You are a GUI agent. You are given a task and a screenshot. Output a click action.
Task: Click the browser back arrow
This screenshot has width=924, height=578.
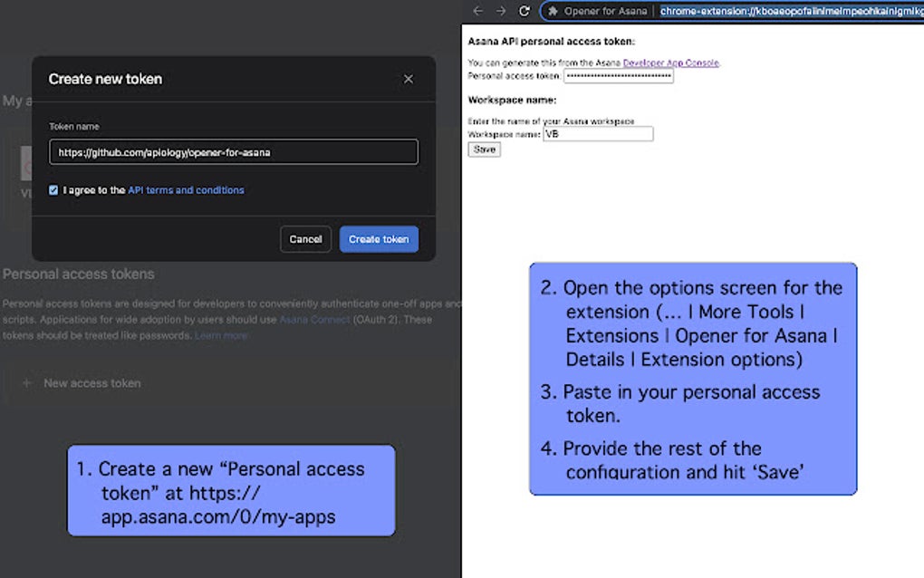(478, 11)
